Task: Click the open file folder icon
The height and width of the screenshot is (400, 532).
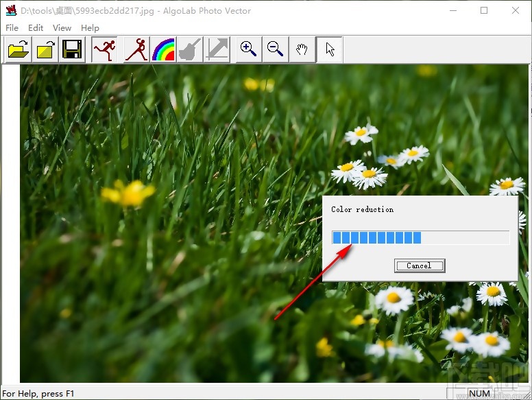Action: 19,50
